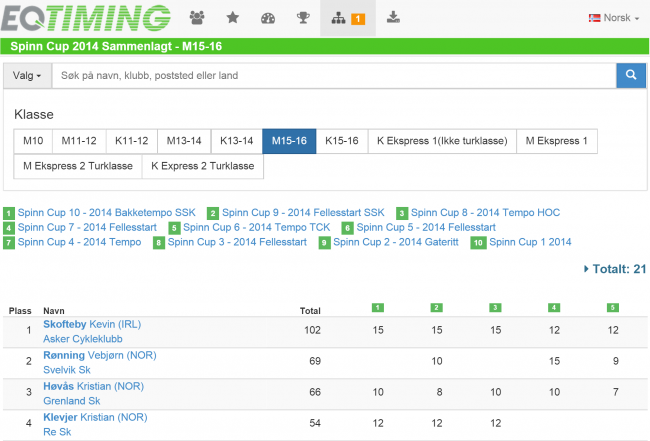650x441 pixels.
Task: Open the participants group icon
Action: [197, 18]
